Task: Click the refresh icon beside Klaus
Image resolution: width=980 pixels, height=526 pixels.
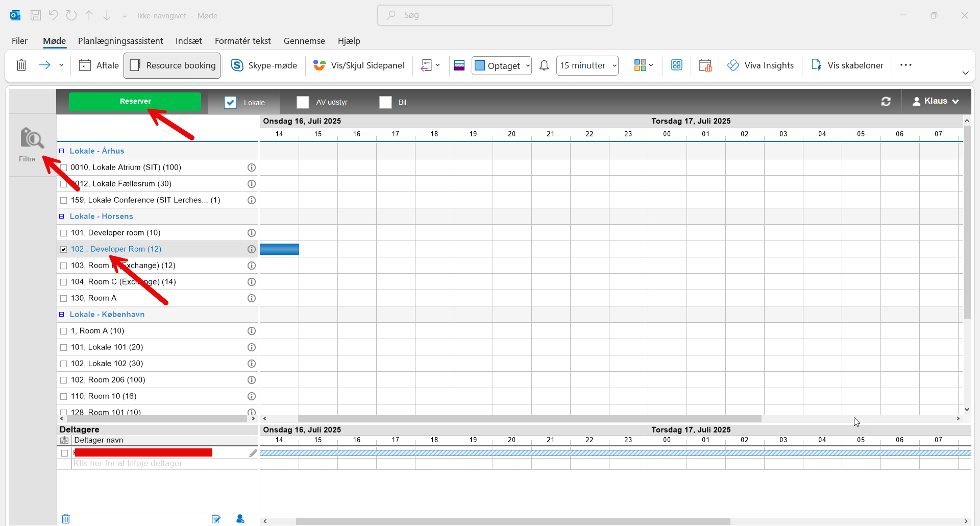Action: (886, 102)
